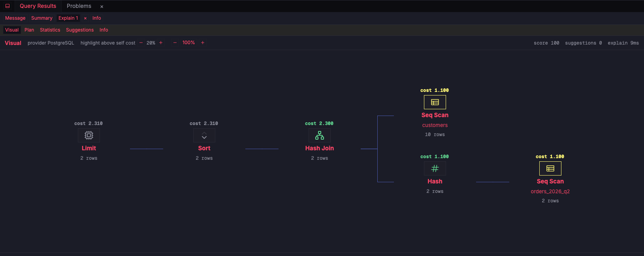This screenshot has height=256, width=644.
Task: Zoom out the plan with minus
Action: [175, 43]
